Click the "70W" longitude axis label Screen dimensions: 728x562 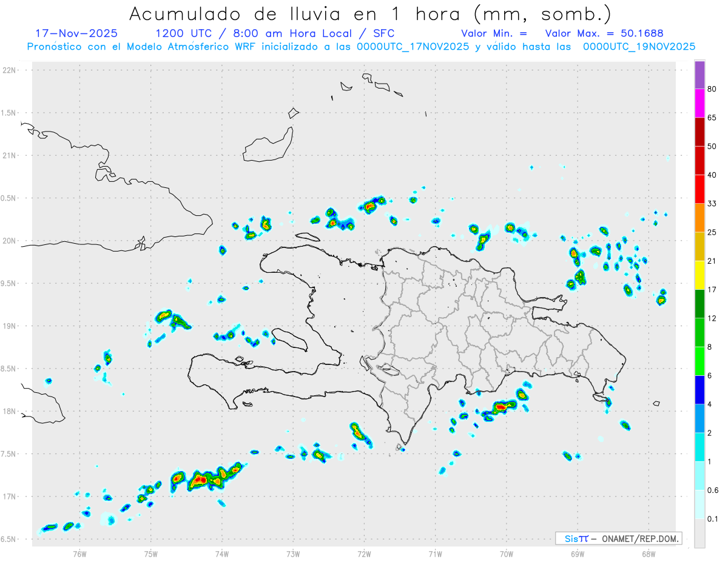[x=507, y=554]
